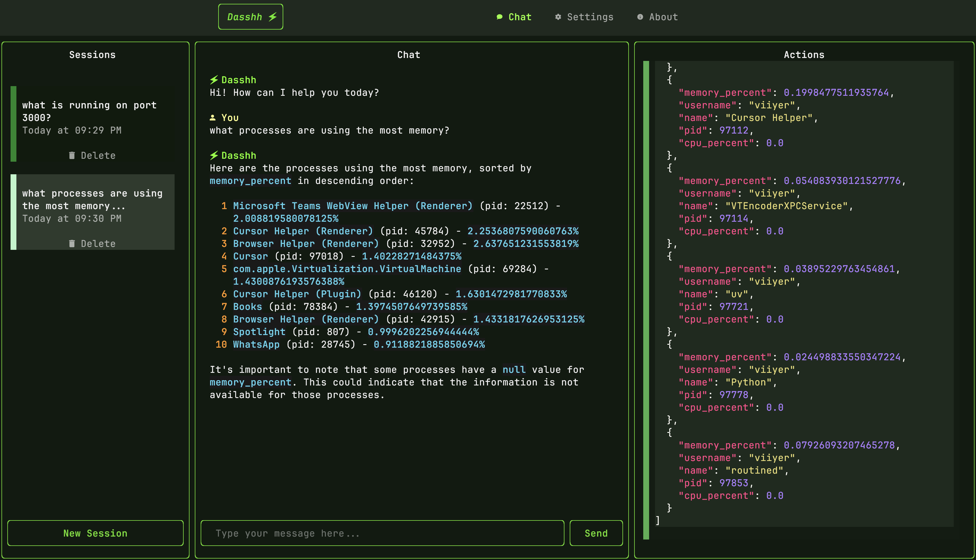Click memory_percent value 0.1998477511935764
Image resolution: width=976 pixels, height=560 pixels.
tap(836, 93)
